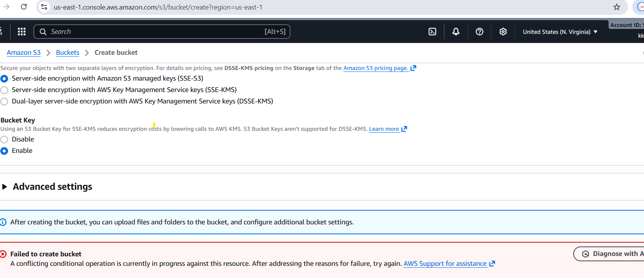Select Dual-layer DSSE-KMS encryption
644x278 pixels.
[x=4, y=102]
